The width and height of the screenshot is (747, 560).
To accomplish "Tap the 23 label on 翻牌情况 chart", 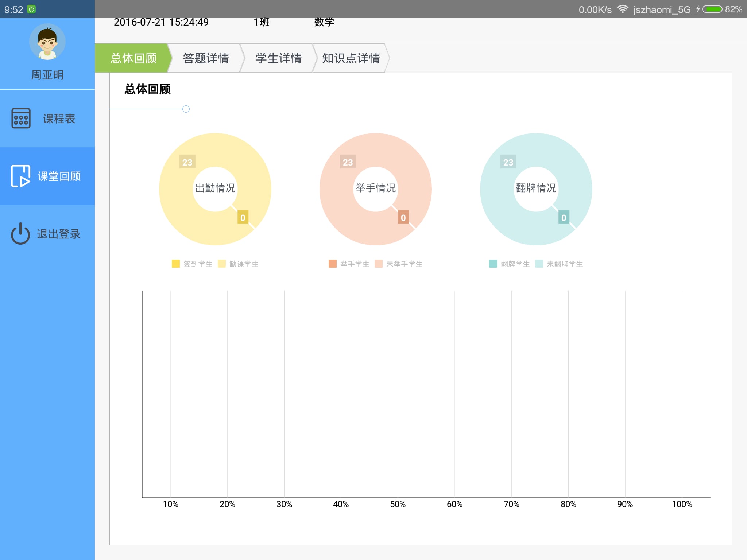I will tap(508, 162).
